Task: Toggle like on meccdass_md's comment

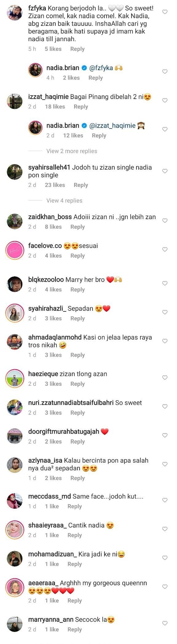Action: point(165,500)
